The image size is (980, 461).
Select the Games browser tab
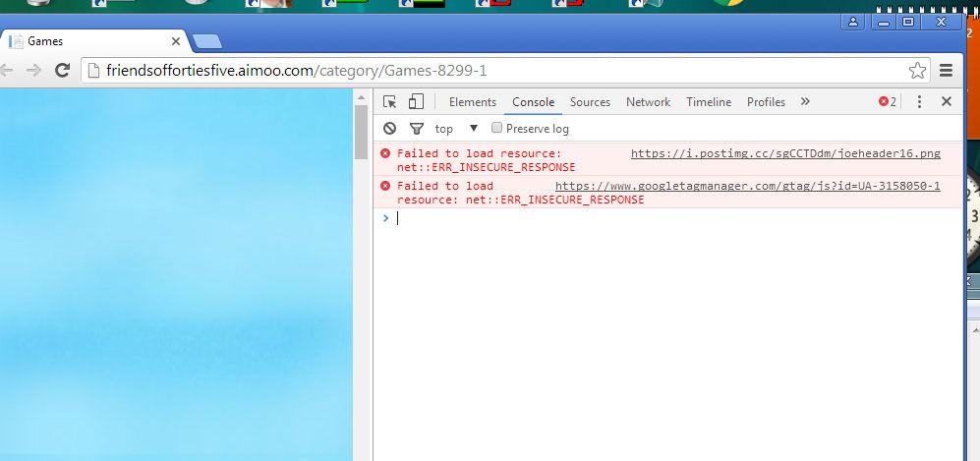93,41
